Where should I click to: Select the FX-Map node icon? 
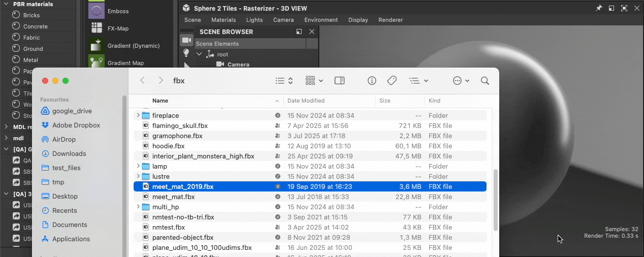click(x=96, y=28)
